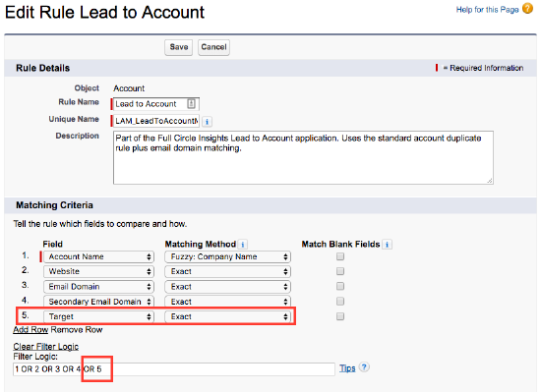The image size is (541, 392).
Task: Click the icon inside the Rule Name field
Action: [x=191, y=104]
